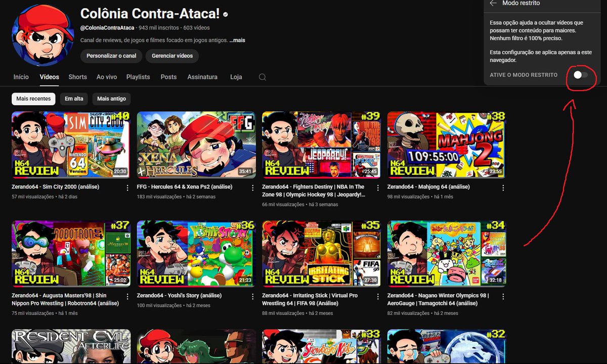This screenshot has width=607, height=364.
Task: Click title Zerando64 - Yoshi's Story (análise)
Action: [179, 296]
